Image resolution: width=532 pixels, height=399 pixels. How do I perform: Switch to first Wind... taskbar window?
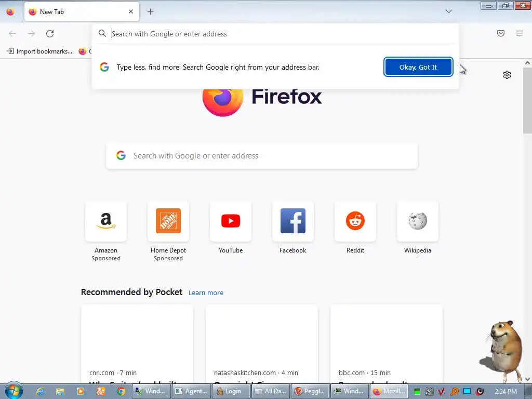[x=151, y=391]
